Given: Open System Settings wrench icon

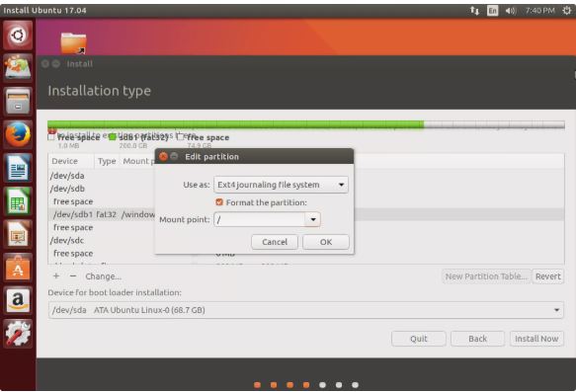Looking at the screenshot, I should click(17, 334).
